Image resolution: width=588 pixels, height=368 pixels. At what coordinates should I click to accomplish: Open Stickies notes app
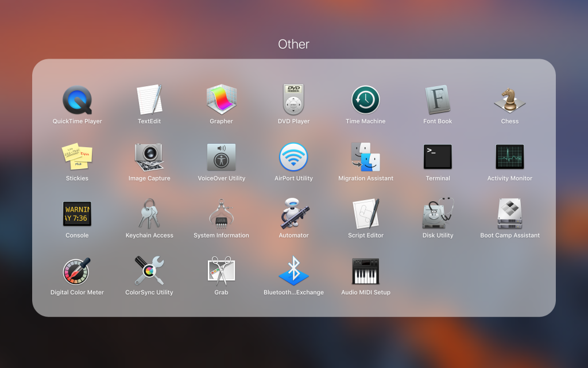(x=78, y=156)
